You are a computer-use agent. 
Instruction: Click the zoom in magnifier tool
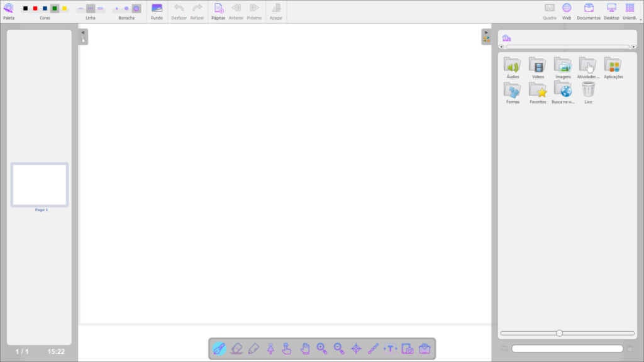[322, 348]
